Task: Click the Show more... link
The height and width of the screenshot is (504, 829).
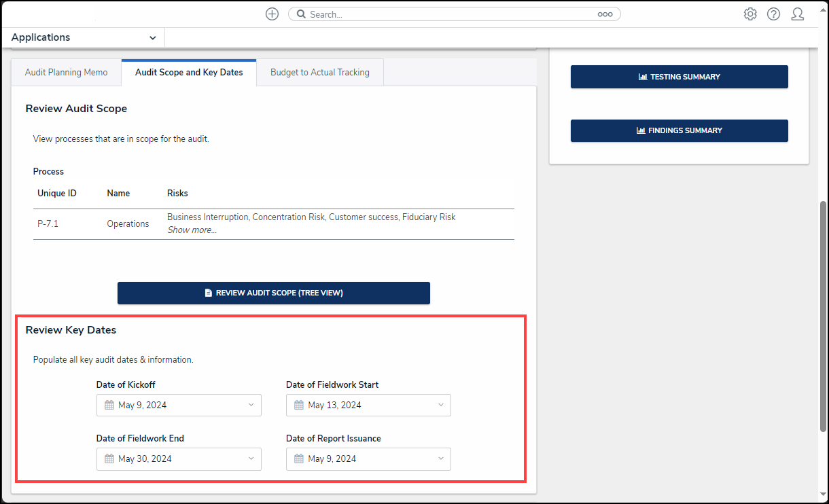Action: click(192, 230)
